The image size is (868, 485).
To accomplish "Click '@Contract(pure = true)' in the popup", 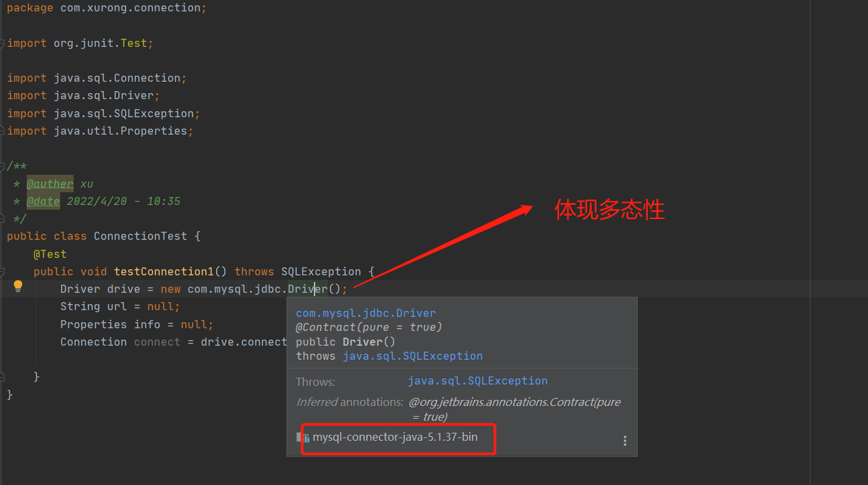I will (369, 327).
